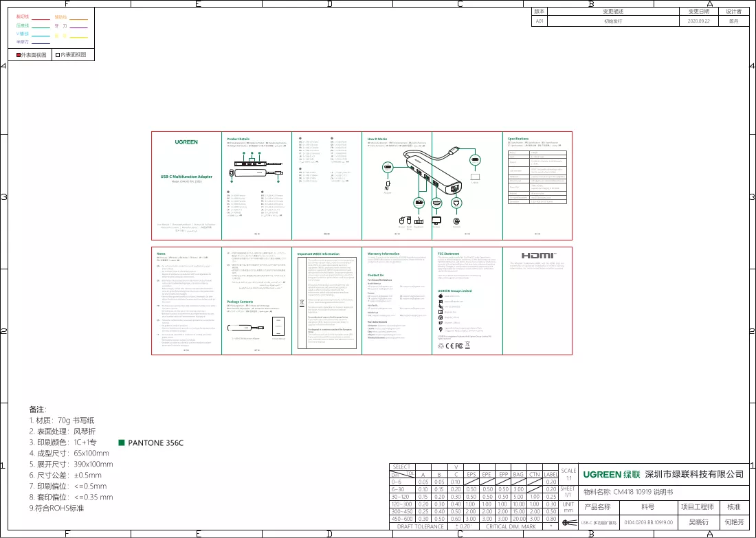This screenshot has width=756, height=538.
Task: Click the note "展开尺寸: 390x100mm"
Action: click(71, 464)
